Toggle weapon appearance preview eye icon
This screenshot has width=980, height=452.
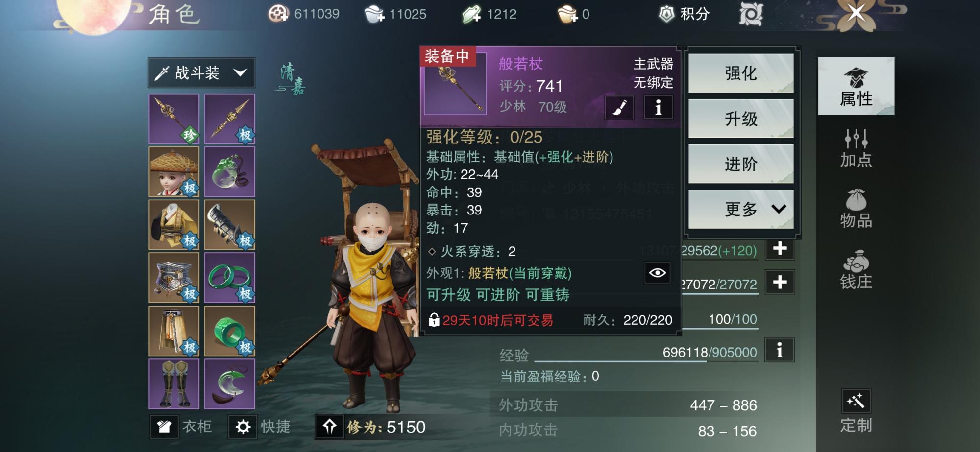pos(657,273)
